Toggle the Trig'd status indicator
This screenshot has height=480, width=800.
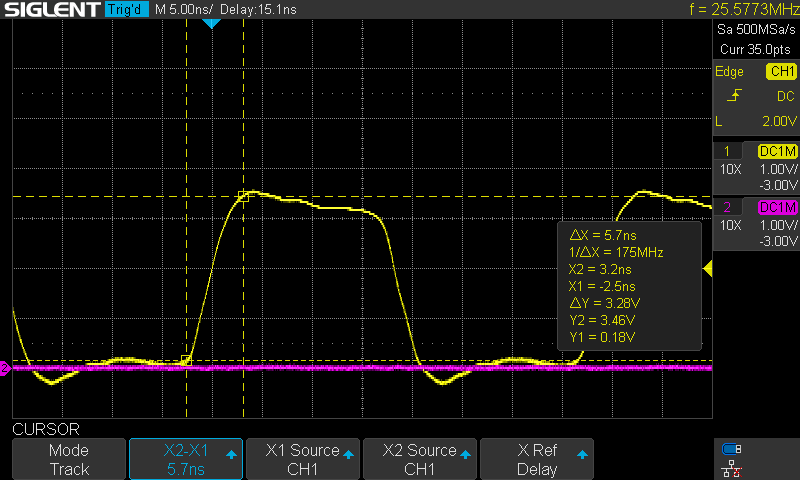click(x=127, y=10)
